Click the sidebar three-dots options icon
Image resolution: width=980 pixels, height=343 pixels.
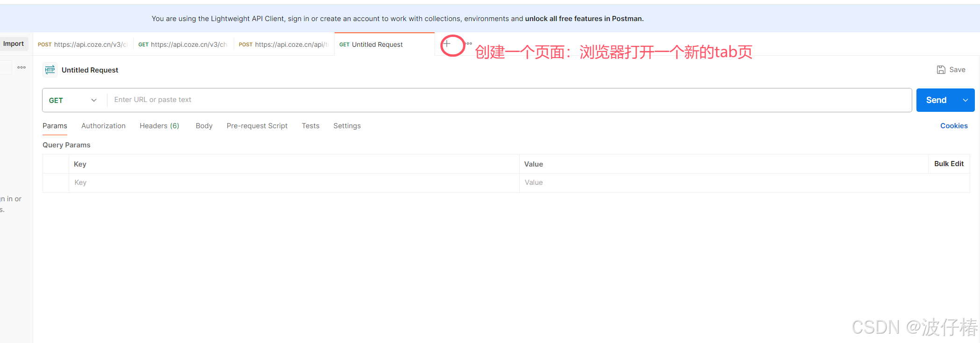coord(21,67)
